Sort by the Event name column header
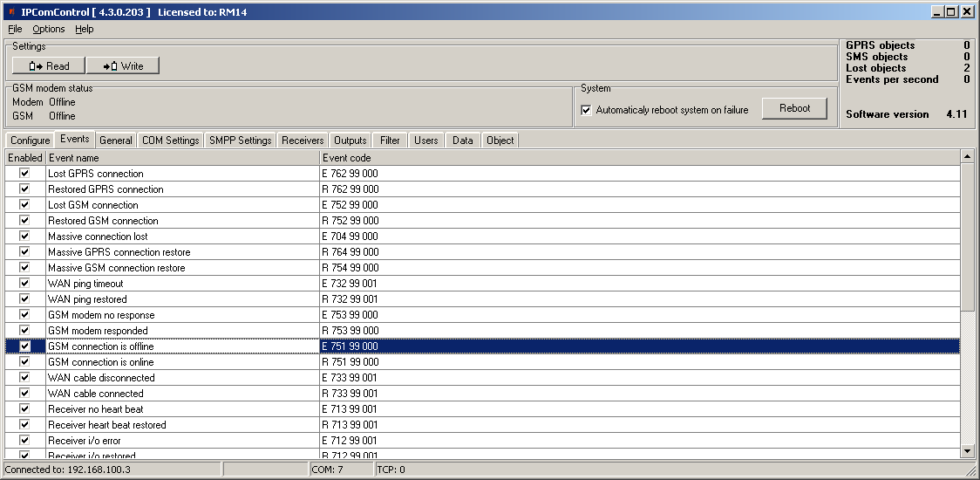This screenshot has width=980, height=480. [x=182, y=158]
